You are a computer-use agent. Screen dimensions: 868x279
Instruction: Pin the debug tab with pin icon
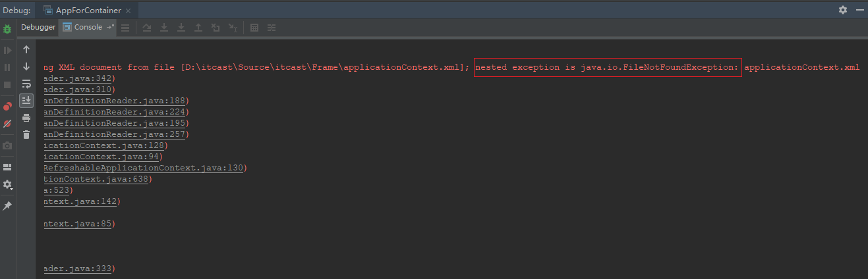[x=7, y=206]
